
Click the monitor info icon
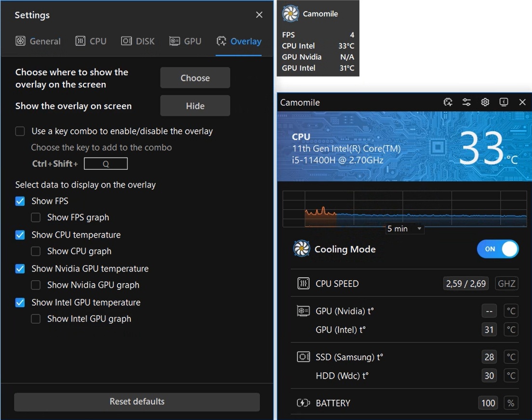(x=504, y=102)
